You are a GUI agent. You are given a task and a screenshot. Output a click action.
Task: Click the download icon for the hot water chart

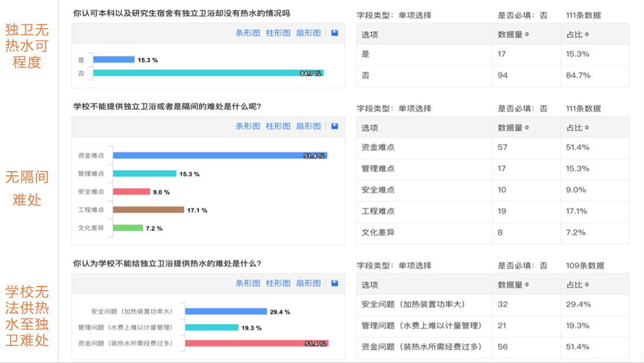334,282
